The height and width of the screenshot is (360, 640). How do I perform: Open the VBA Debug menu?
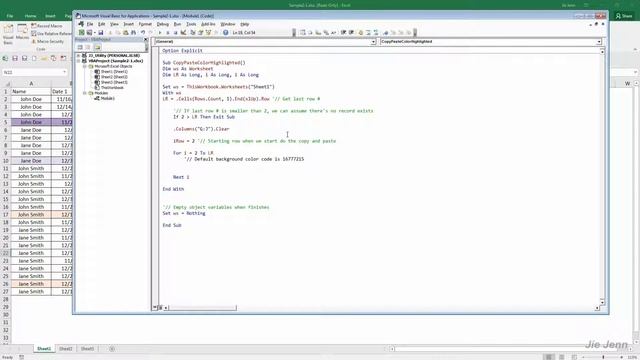[x=162, y=24]
